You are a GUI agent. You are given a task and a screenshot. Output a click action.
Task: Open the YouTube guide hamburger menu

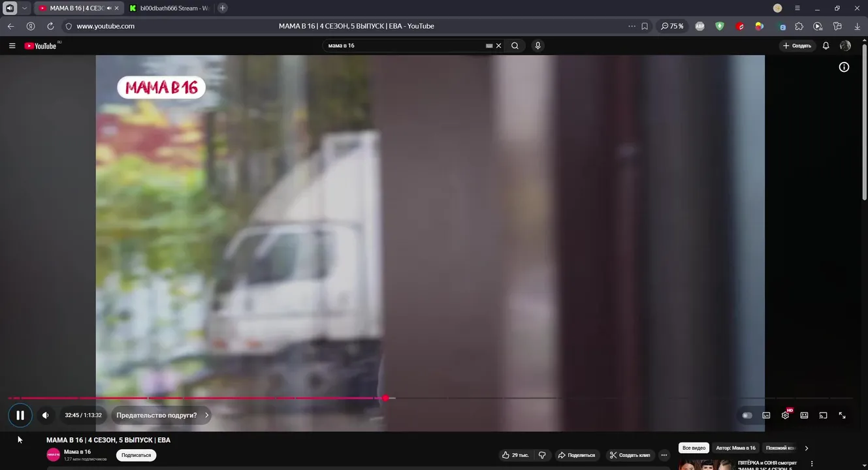(x=12, y=46)
